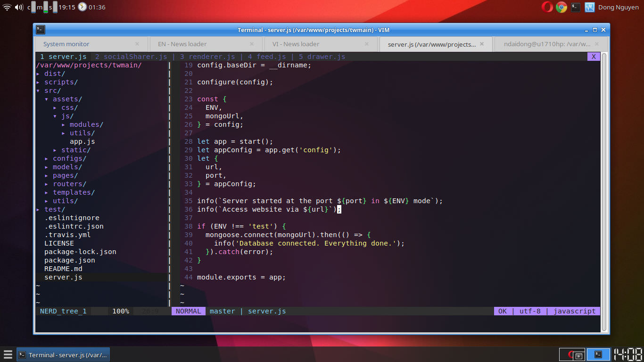
Task: Open the applications menu at bottom-left
Action: pyautogui.click(x=7, y=355)
